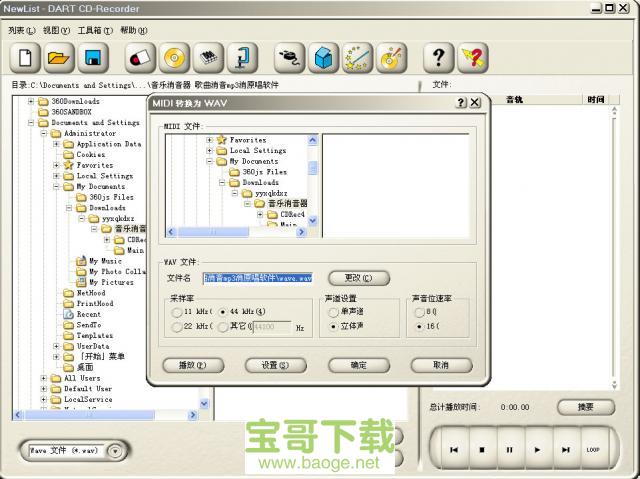The image size is (640, 479).
Task: Click the red record toolbar icon
Action: point(140,58)
